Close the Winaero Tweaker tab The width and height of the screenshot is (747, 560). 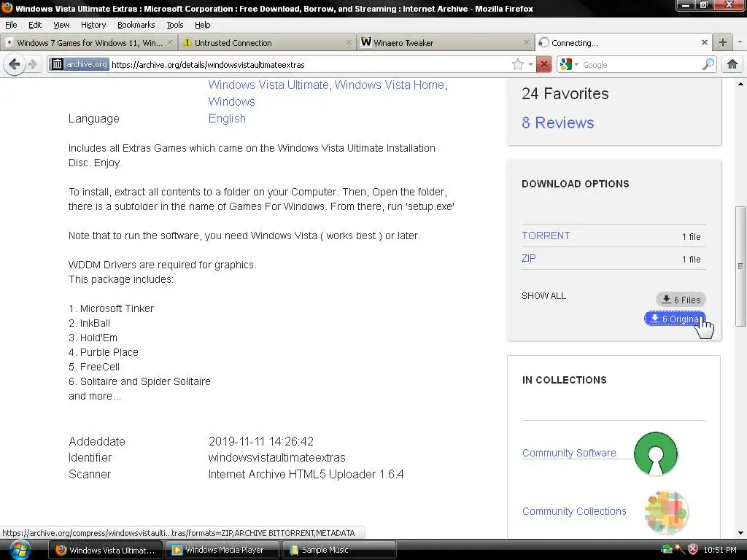pos(527,42)
